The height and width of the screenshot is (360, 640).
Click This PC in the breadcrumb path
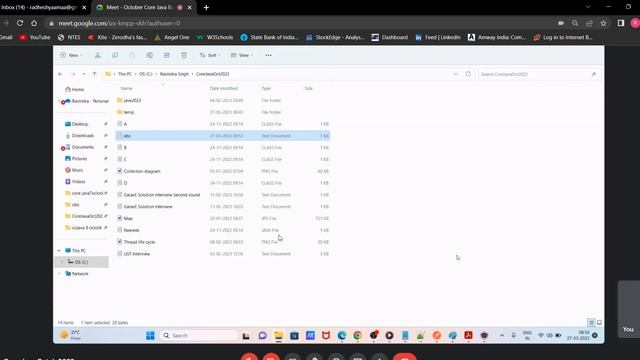tap(125, 74)
